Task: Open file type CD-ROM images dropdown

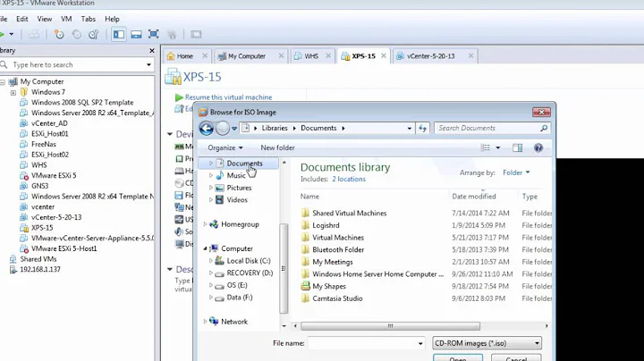Action: tap(487, 343)
